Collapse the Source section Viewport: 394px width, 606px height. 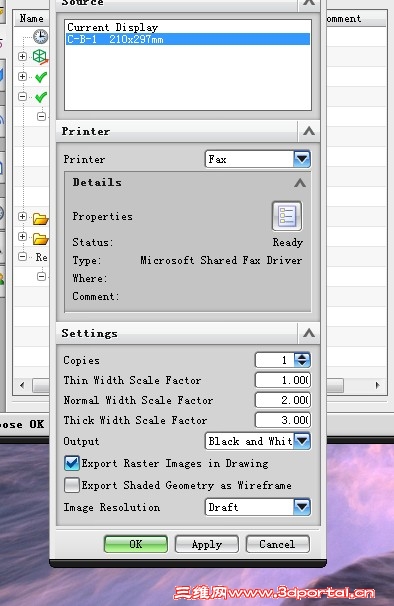click(x=309, y=2)
